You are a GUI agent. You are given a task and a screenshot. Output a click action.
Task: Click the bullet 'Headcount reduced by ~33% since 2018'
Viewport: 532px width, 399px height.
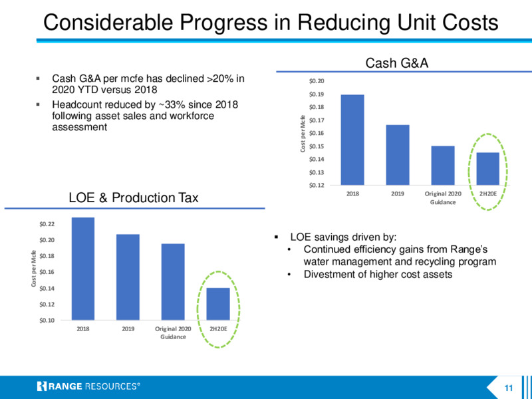pyautogui.click(x=145, y=116)
